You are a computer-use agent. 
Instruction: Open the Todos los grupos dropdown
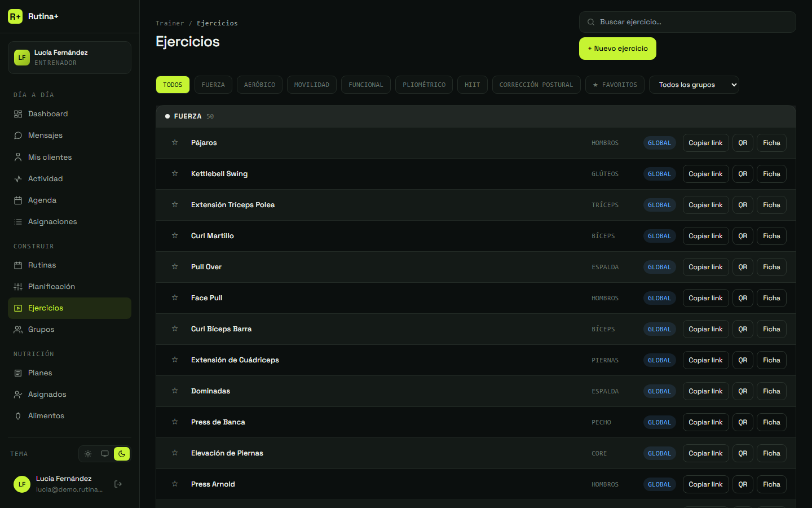pos(694,85)
